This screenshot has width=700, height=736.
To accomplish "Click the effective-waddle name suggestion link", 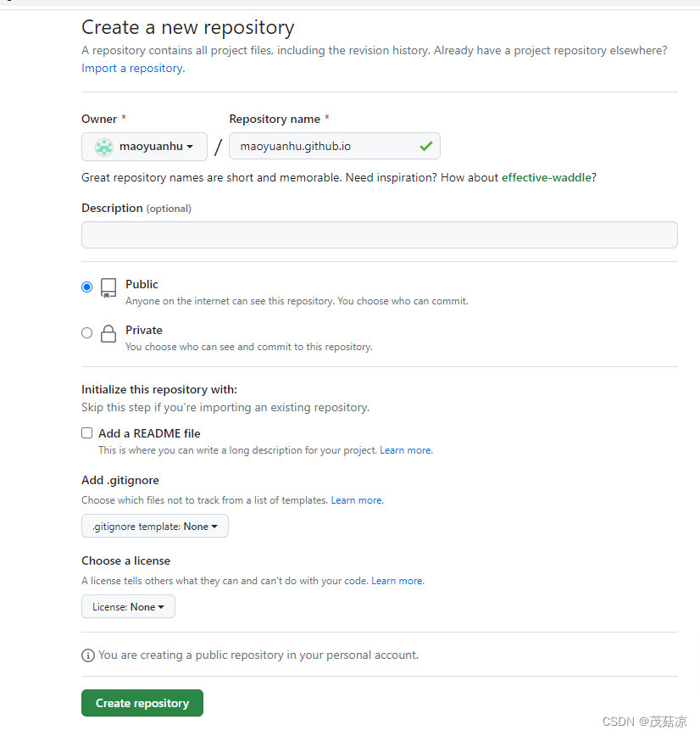I will pyautogui.click(x=547, y=177).
